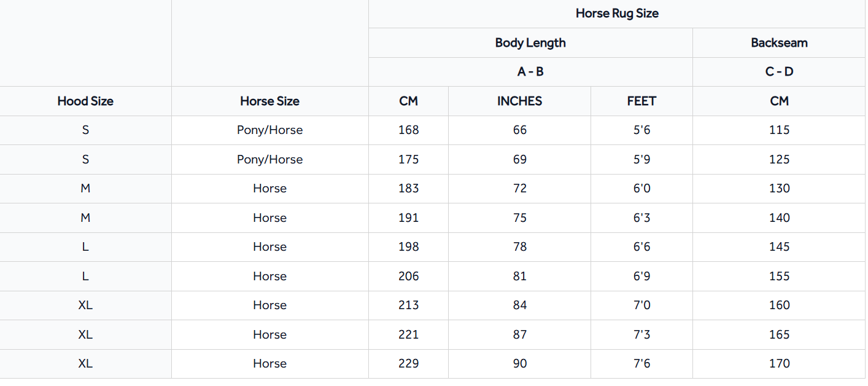Viewport: 868px width, 386px height.
Task: Select the 72 inches cell
Action: coord(520,188)
